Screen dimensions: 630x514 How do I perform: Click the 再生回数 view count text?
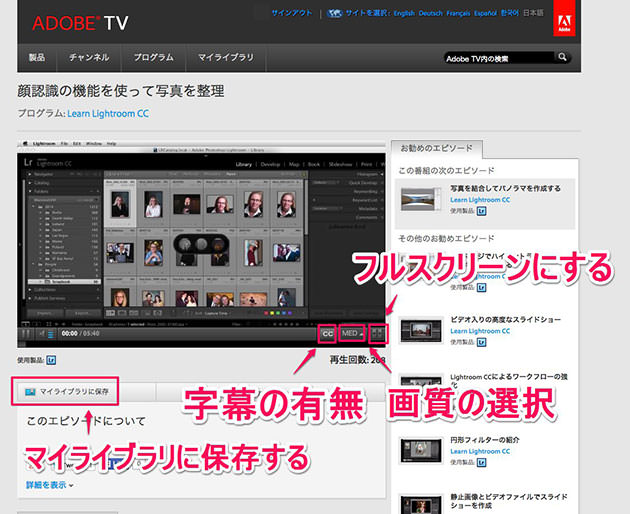(x=357, y=360)
